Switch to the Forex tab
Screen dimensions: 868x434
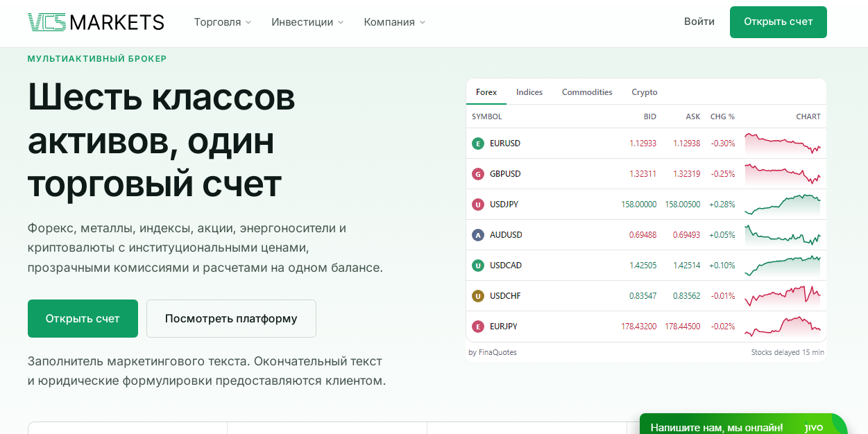[486, 92]
